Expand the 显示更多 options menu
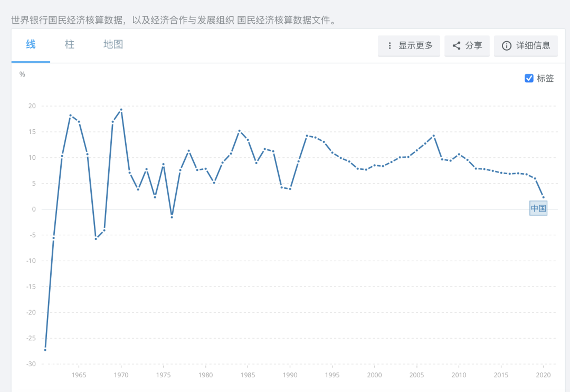 tap(409, 46)
